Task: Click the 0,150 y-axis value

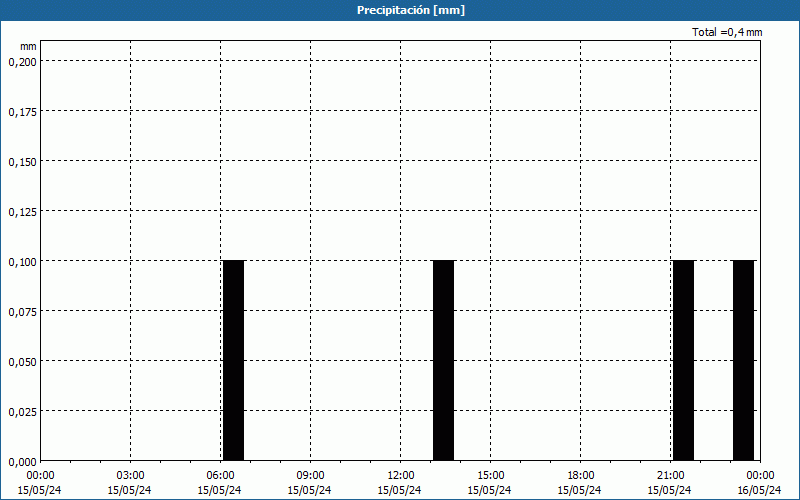Action: [22, 162]
